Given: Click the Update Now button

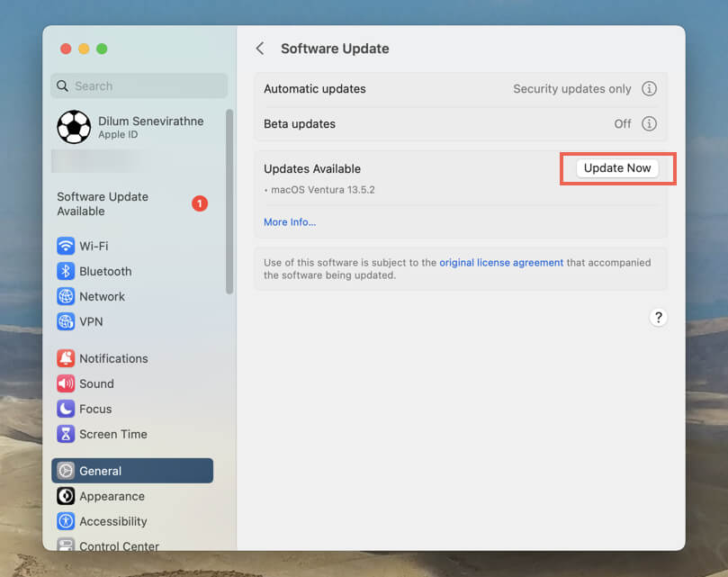Looking at the screenshot, I should [617, 168].
